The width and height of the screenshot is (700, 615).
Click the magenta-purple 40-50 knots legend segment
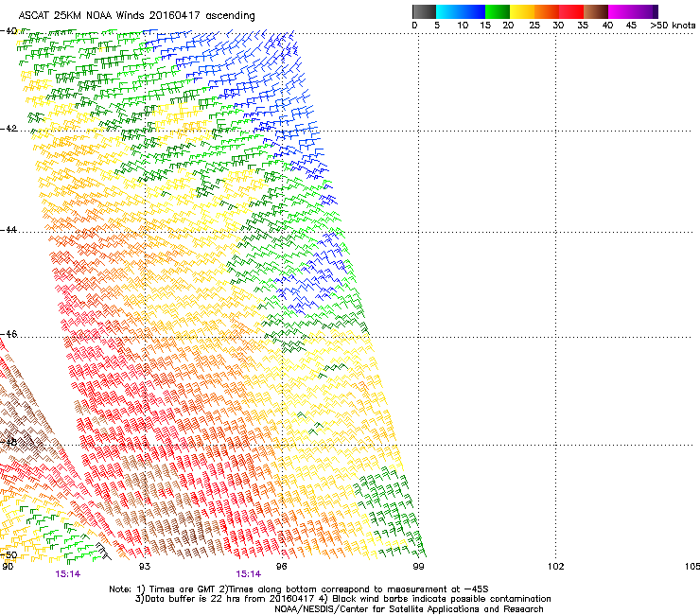point(633,11)
